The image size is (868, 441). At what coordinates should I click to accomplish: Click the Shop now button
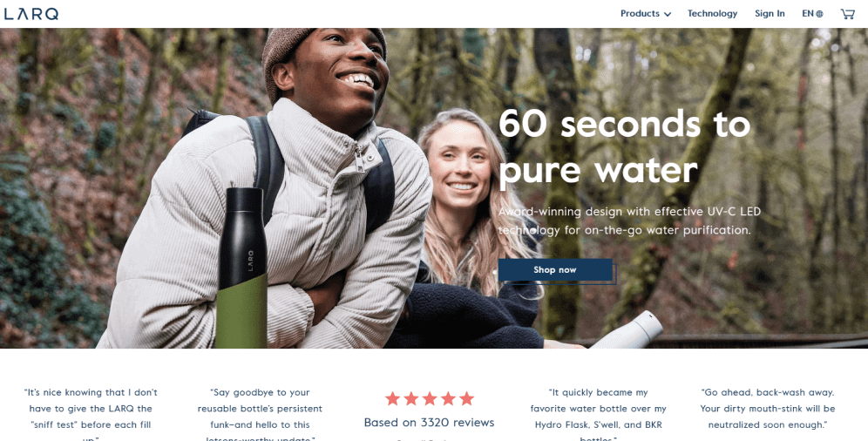pyautogui.click(x=555, y=270)
